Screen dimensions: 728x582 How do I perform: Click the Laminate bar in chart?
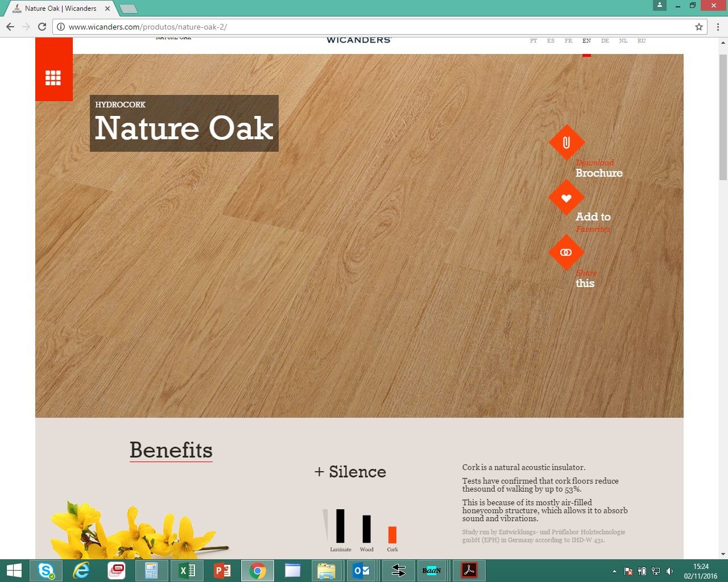pyautogui.click(x=340, y=526)
